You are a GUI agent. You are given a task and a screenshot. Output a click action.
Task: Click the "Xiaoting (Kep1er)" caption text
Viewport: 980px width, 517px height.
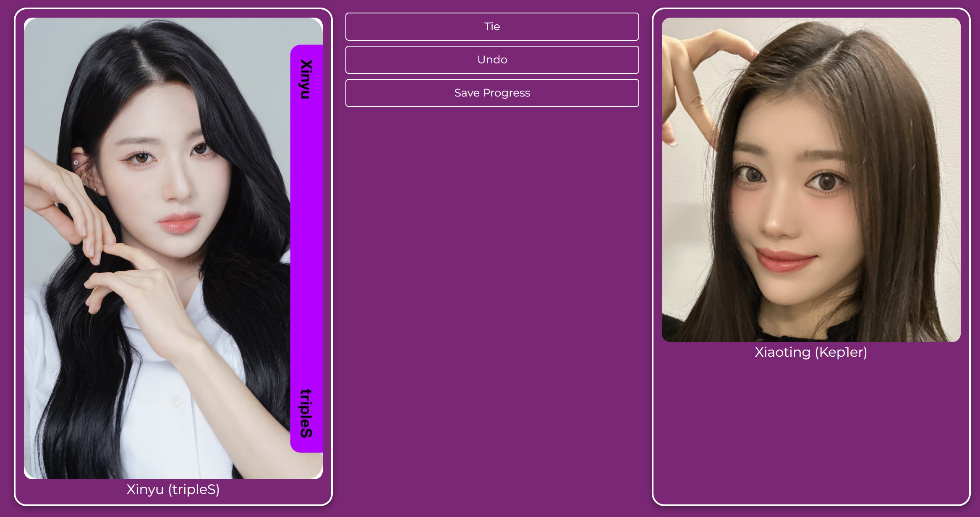(811, 352)
